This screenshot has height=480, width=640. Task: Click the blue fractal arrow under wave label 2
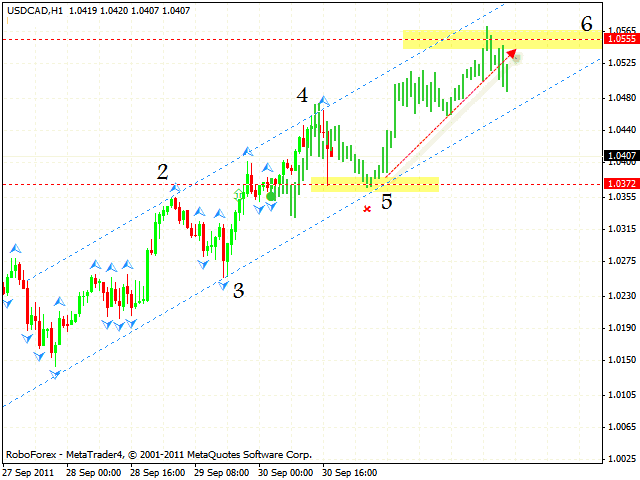[174, 188]
